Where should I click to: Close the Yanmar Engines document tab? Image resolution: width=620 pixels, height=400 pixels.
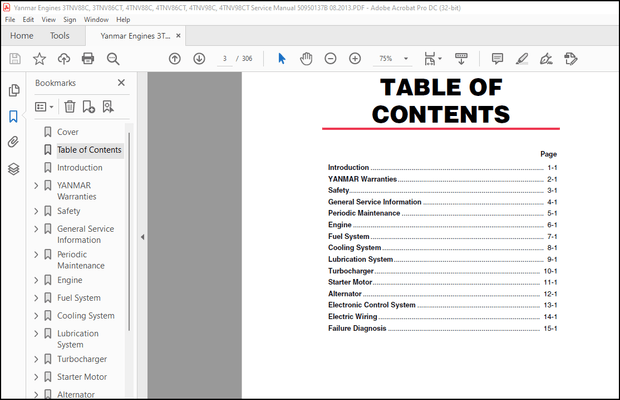[178, 36]
